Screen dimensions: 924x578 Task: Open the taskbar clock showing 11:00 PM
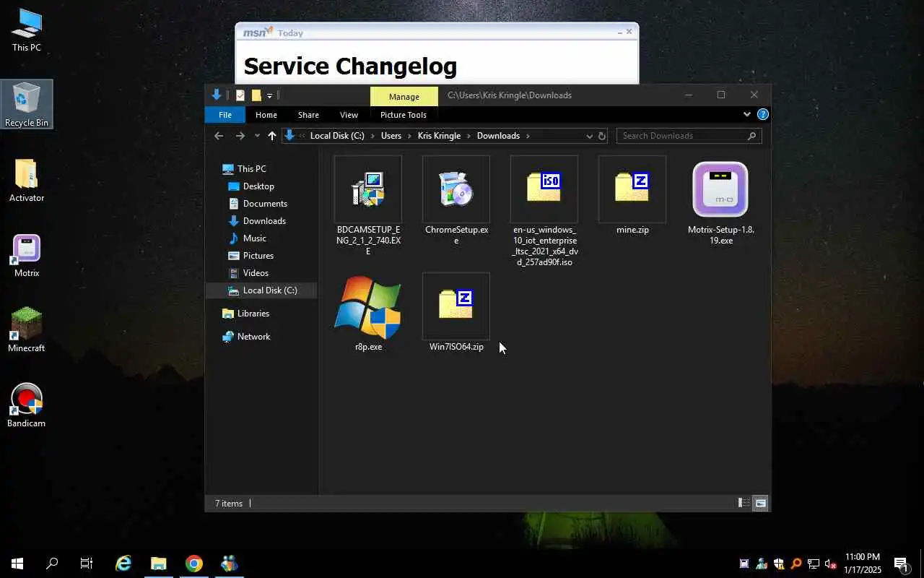coord(863,564)
